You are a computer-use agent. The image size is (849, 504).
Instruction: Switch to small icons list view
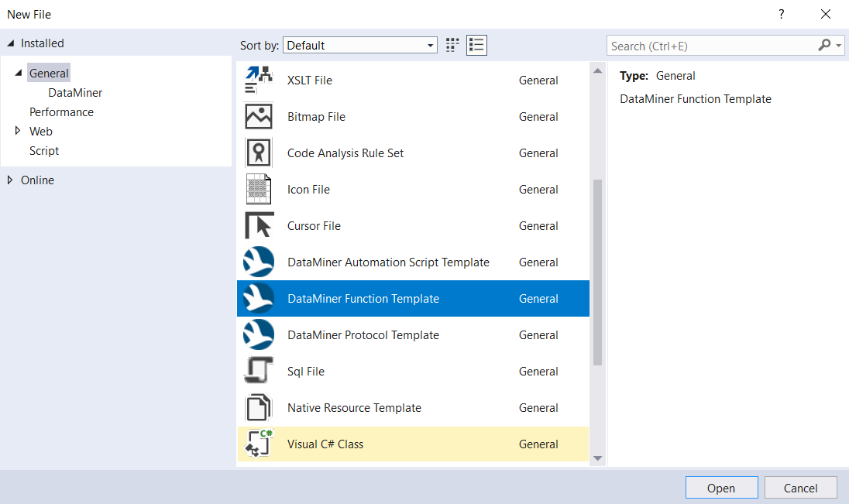[476, 45]
